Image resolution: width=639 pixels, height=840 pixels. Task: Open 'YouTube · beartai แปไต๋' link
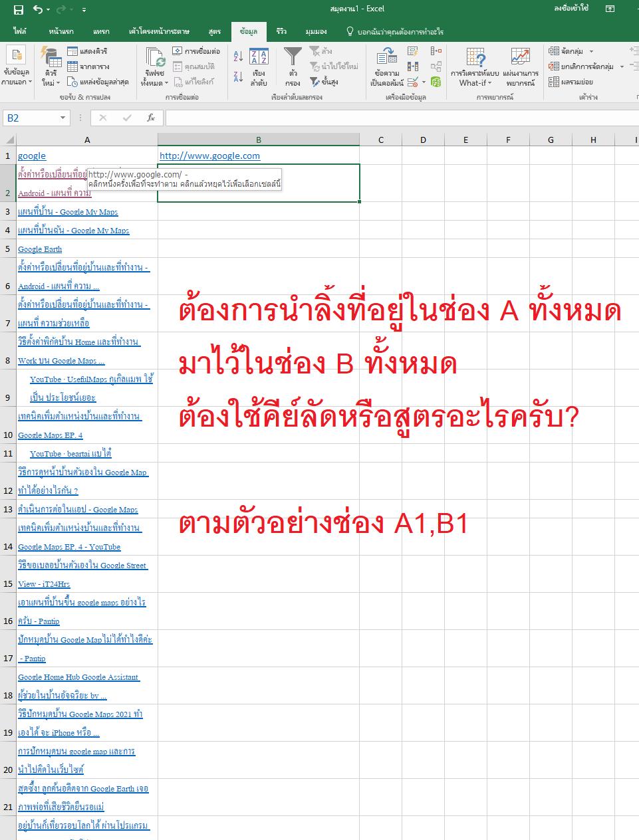coord(70,454)
